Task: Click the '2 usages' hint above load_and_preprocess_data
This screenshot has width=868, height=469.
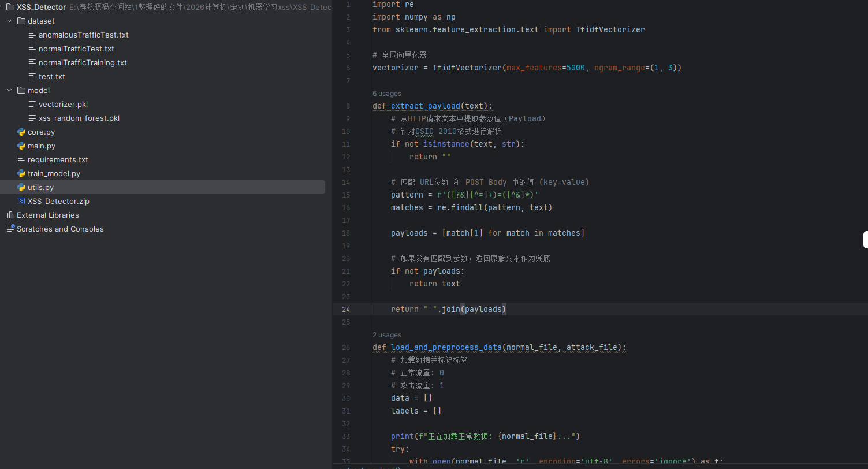Action: [387, 335]
